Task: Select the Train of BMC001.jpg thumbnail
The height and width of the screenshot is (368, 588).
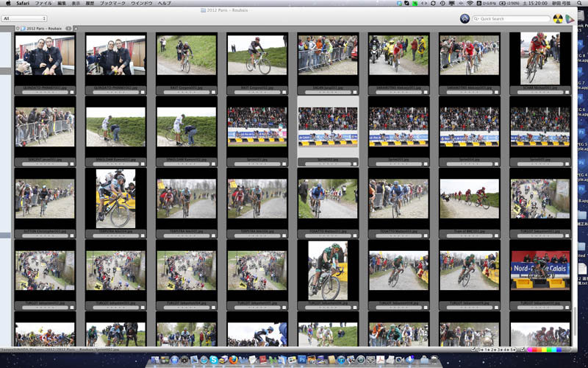Action: (x=469, y=199)
